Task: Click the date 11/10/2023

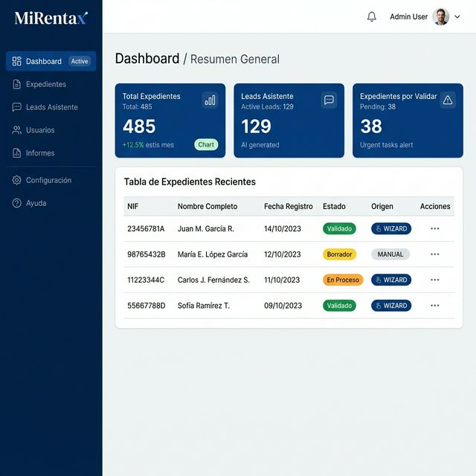Action: point(282,280)
